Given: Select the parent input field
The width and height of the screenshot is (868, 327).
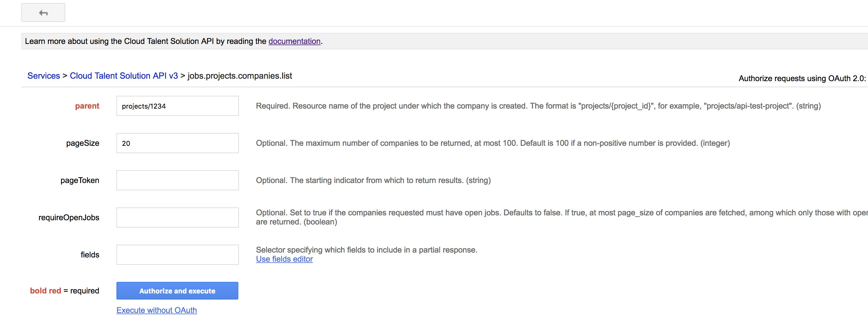Looking at the screenshot, I should coord(177,106).
